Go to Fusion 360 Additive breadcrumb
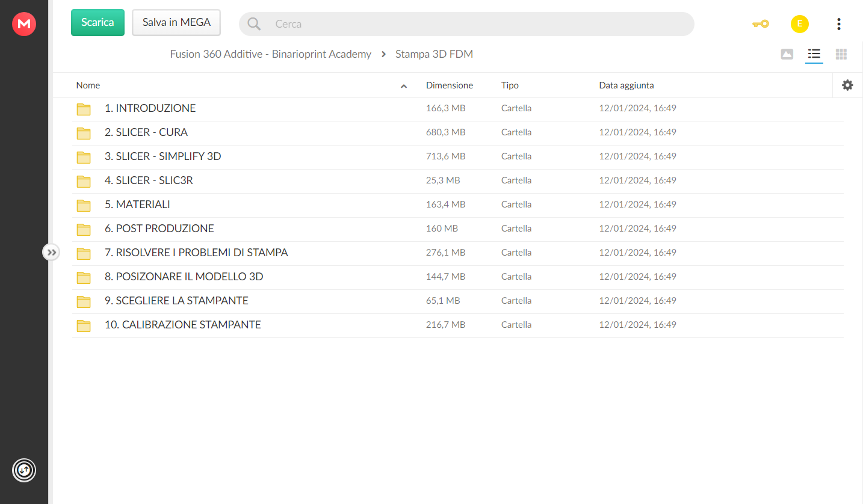The height and width of the screenshot is (504, 863). coord(271,54)
